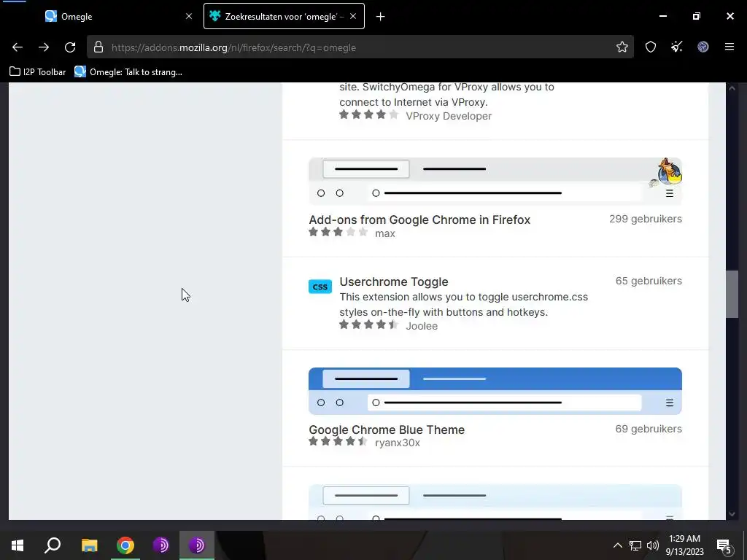Open the Userchrome Toggle add-on

pyautogui.click(x=393, y=281)
